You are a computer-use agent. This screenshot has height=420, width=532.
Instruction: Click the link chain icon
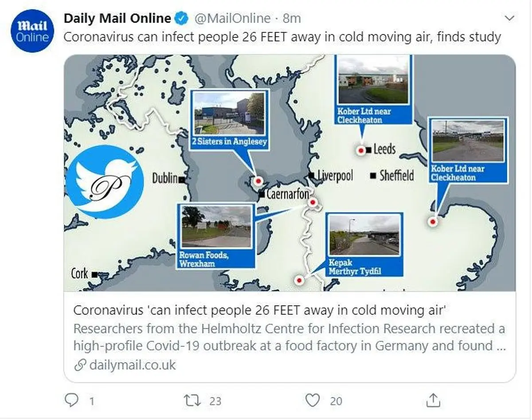(x=80, y=365)
